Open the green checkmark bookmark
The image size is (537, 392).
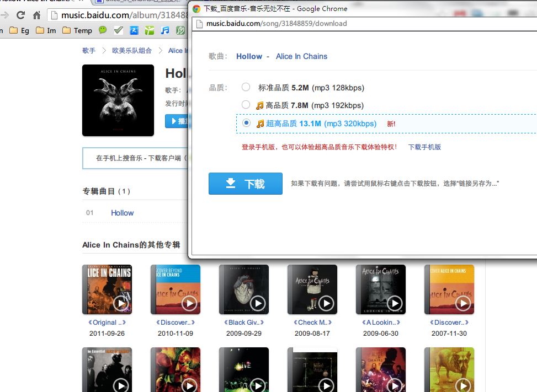coord(119,30)
